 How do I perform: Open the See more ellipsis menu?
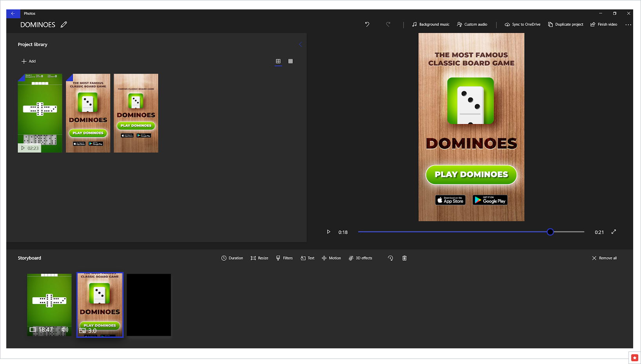tap(628, 24)
